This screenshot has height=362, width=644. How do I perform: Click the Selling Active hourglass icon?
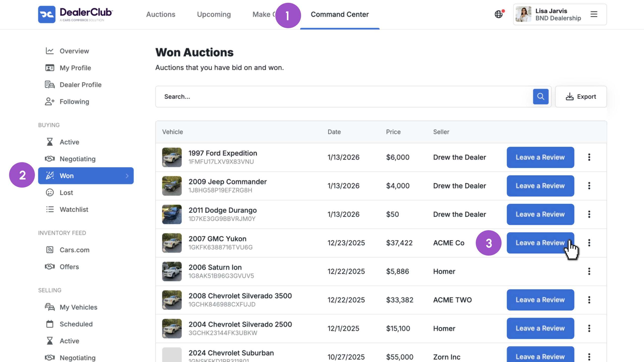pyautogui.click(x=50, y=341)
